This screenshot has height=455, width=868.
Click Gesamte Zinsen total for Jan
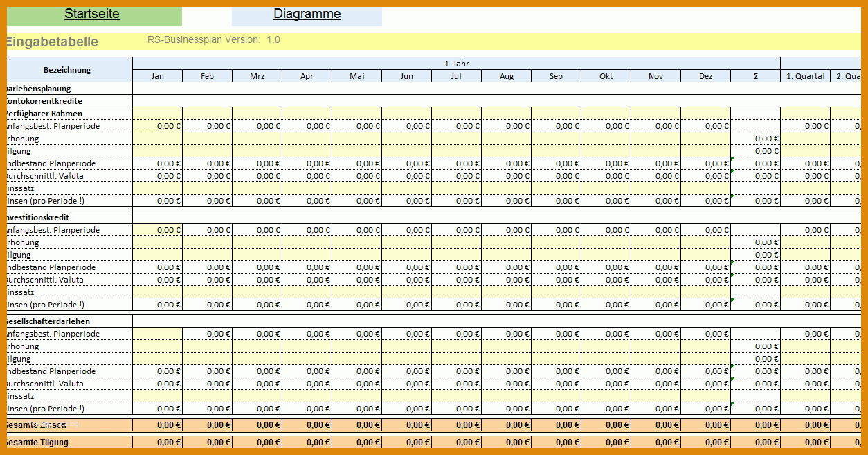(x=158, y=425)
